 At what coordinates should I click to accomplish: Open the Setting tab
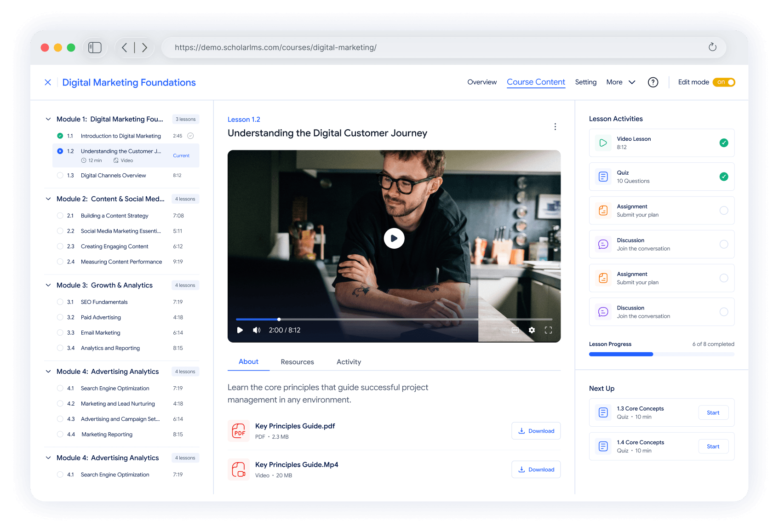586,82
